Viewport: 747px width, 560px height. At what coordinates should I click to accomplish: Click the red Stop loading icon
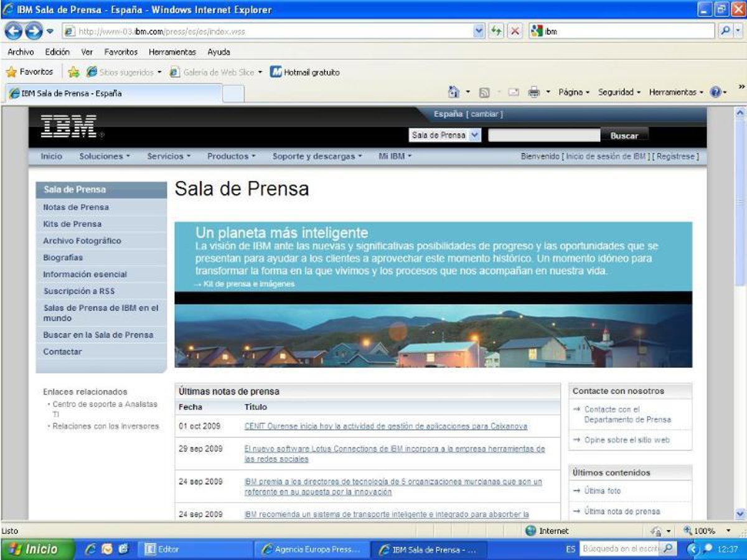click(x=515, y=31)
